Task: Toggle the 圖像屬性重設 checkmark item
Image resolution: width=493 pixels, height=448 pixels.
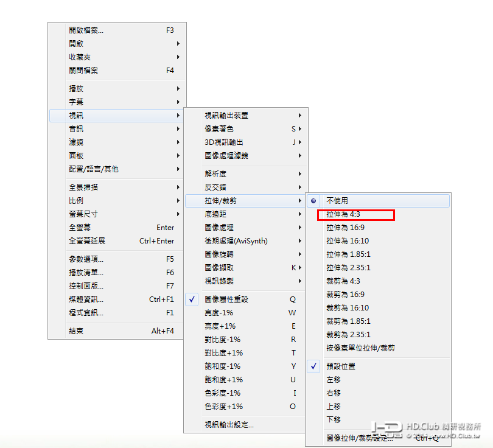Action: pos(244,299)
